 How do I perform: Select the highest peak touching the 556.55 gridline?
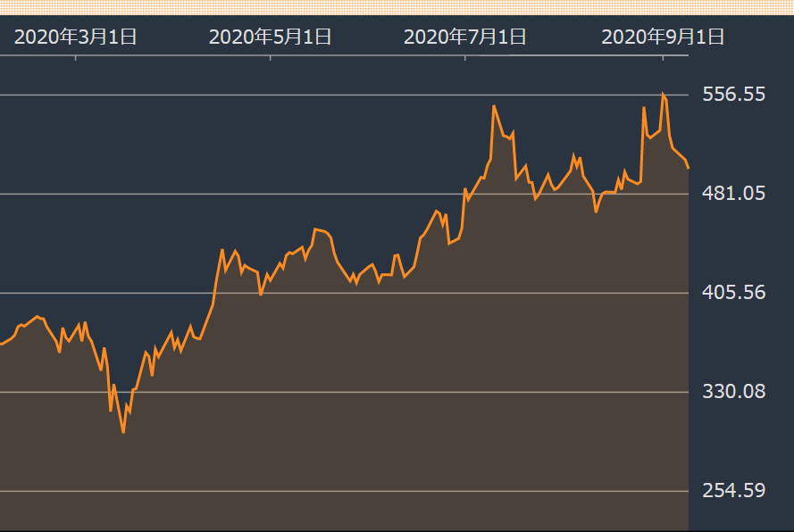[x=663, y=93]
